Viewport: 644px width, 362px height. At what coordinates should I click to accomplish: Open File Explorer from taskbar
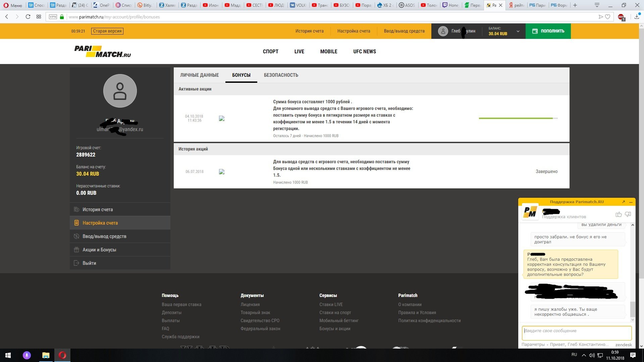coord(46,355)
